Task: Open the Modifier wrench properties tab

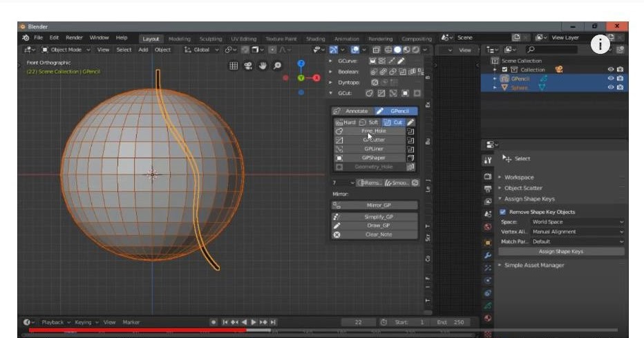Action: pos(488,256)
